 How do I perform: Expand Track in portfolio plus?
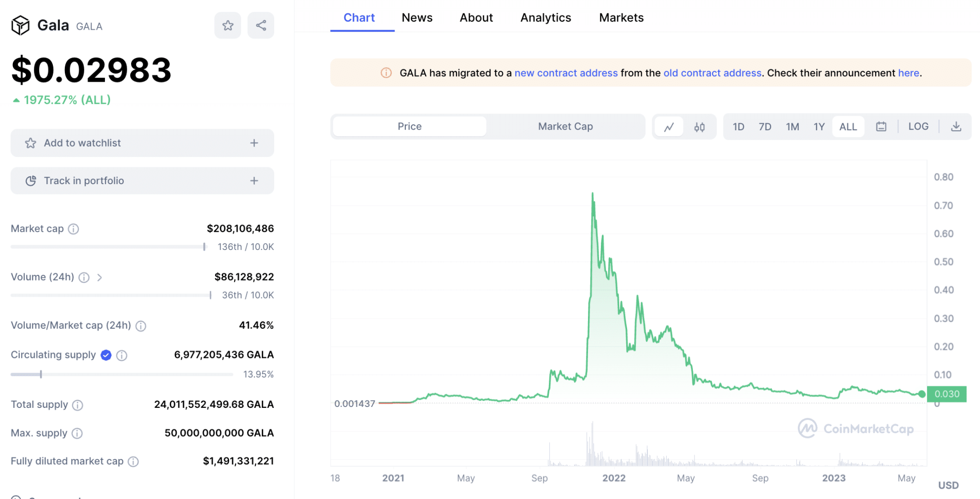254,181
